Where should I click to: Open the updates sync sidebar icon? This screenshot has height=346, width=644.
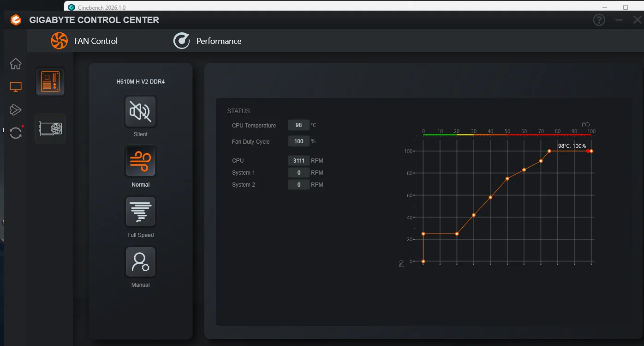(16, 133)
